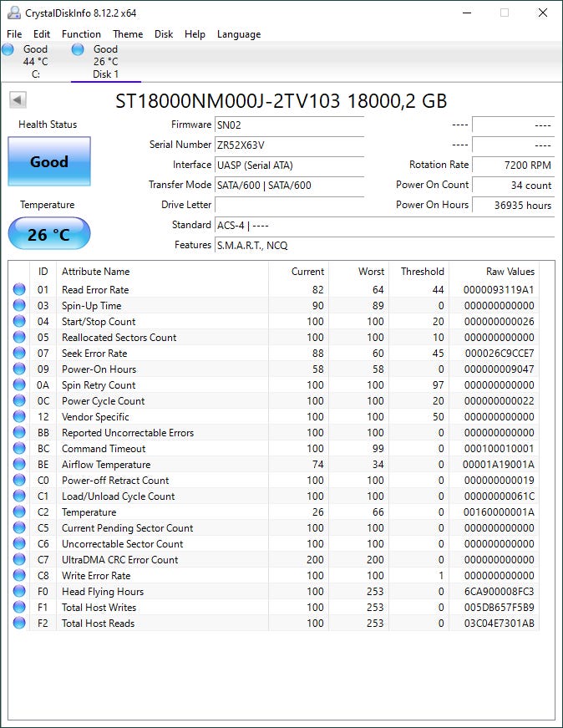563x728 pixels.
Task: Click the status icon for Reallocated Sectors Count
Action: [19, 338]
